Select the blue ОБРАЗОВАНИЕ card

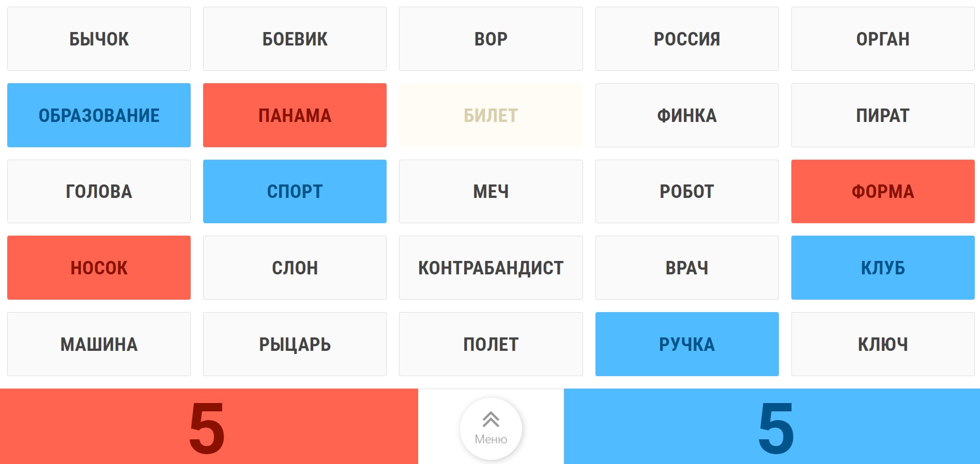point(98,115)
